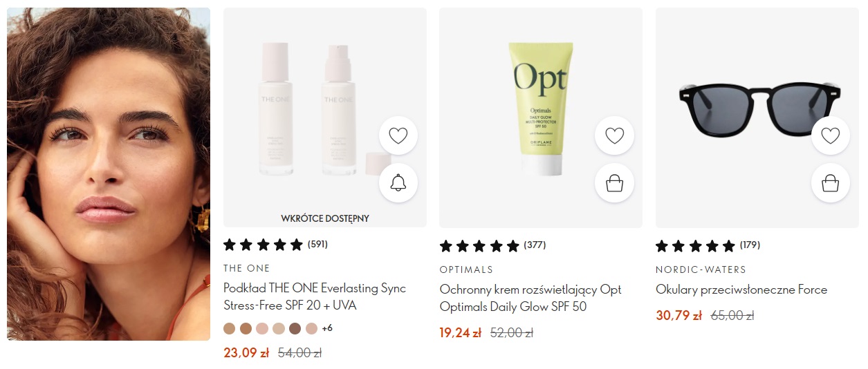Favorite the Force sunglasses with heart icon
This screenshot has height=369, width=868.
830,135
